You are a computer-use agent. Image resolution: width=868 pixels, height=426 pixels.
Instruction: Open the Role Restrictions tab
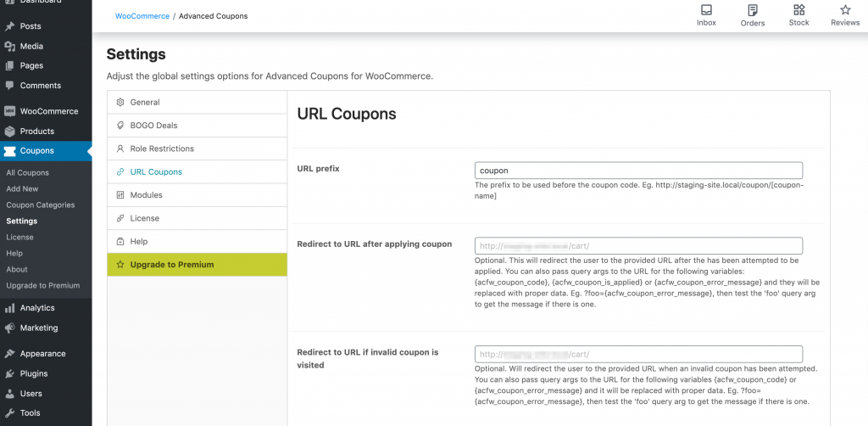coord(197,149)
